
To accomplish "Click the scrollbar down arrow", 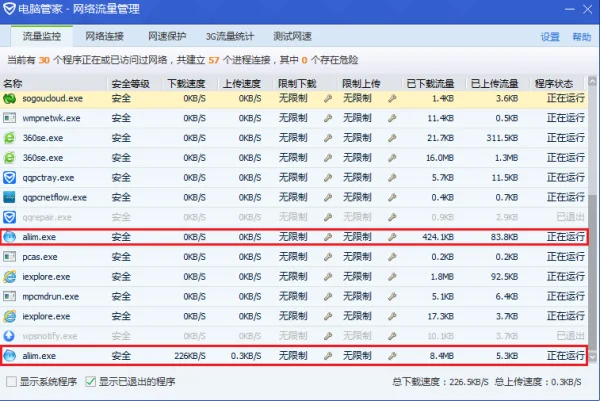I will 592,357.
